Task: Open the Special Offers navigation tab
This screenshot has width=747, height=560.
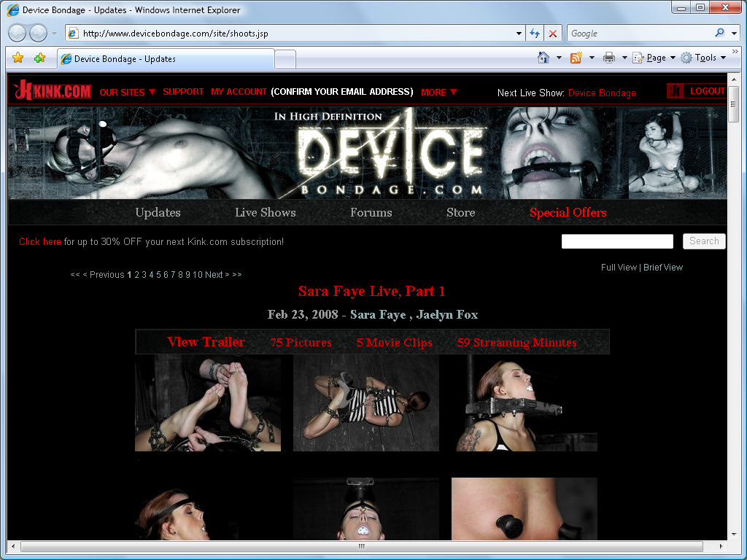Action: (x=568, y=212)
